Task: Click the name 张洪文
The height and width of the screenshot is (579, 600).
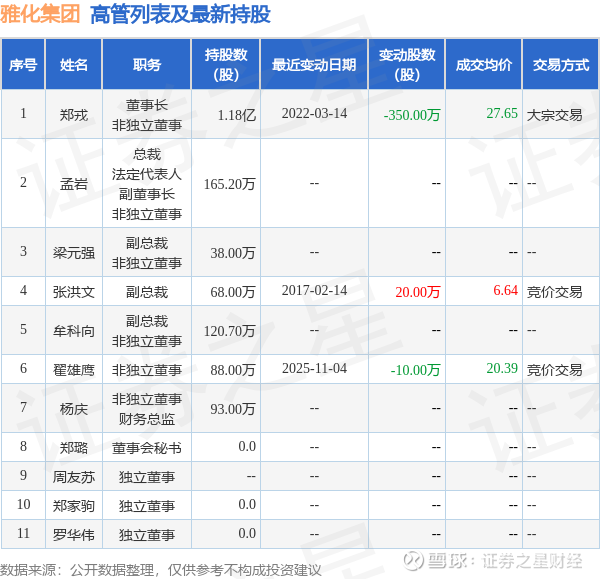Action: point(73,292)
